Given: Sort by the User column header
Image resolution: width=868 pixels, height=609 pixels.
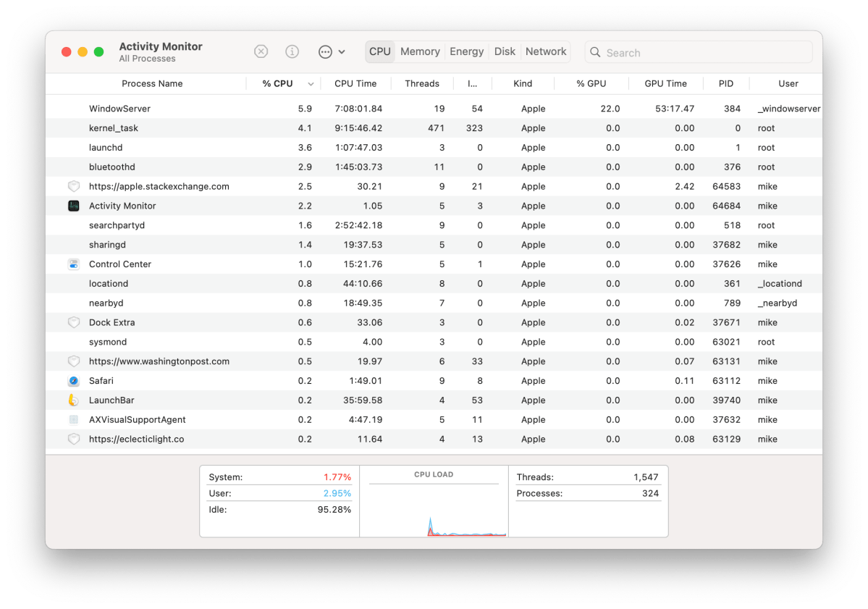Looking at the screenshot, I should click(788, 83).
